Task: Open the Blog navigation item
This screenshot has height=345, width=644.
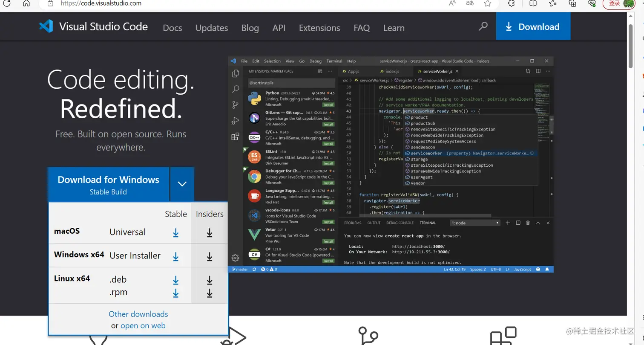Action: pyautogui.click(x=250, y=28)
